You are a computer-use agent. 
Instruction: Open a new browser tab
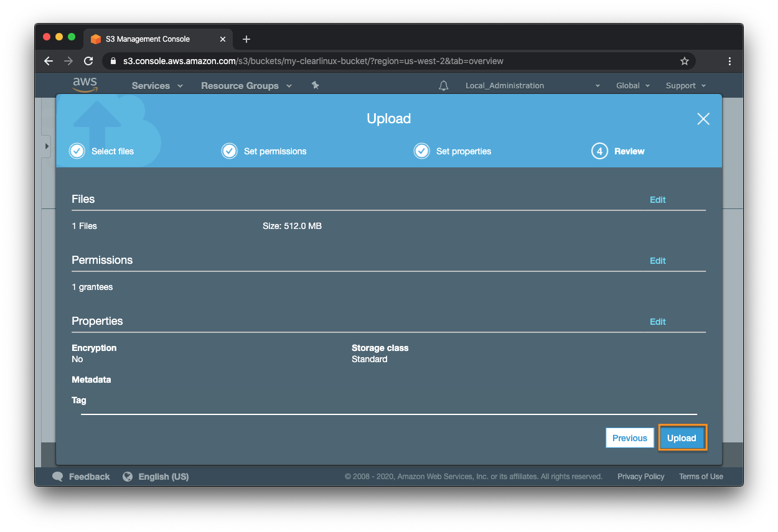pyautogui.click(x=246, y=39)
